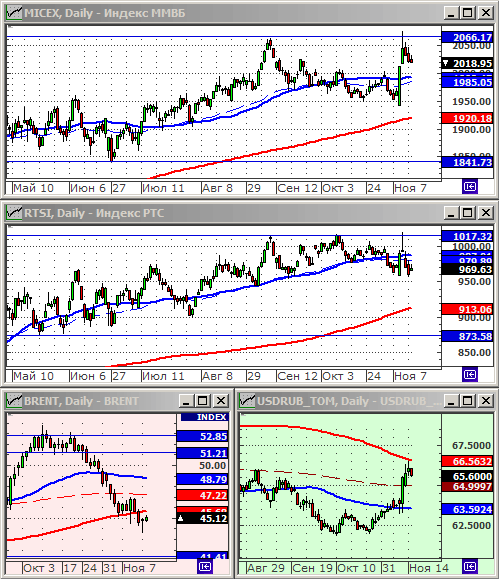Screen dimensions: 499x579
Task: Click the Ноя 7 date on MICEX axis
Action: point(410,188)
